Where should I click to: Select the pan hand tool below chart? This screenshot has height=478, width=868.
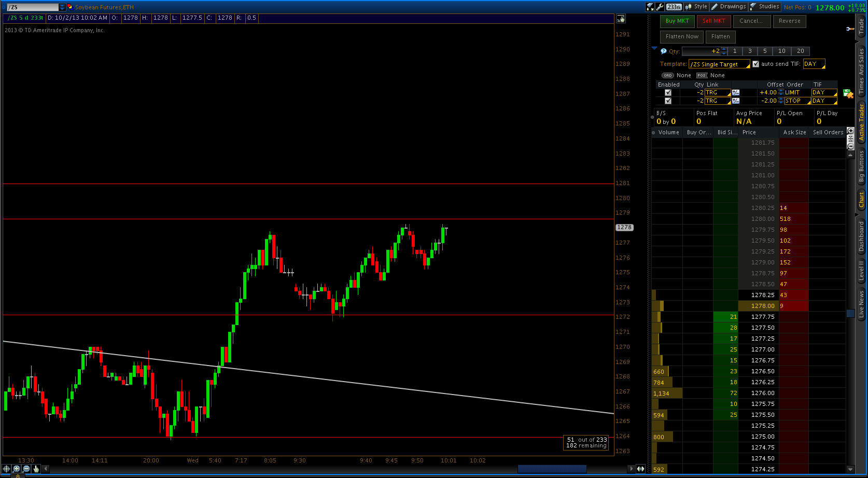(x=36, y=469)
